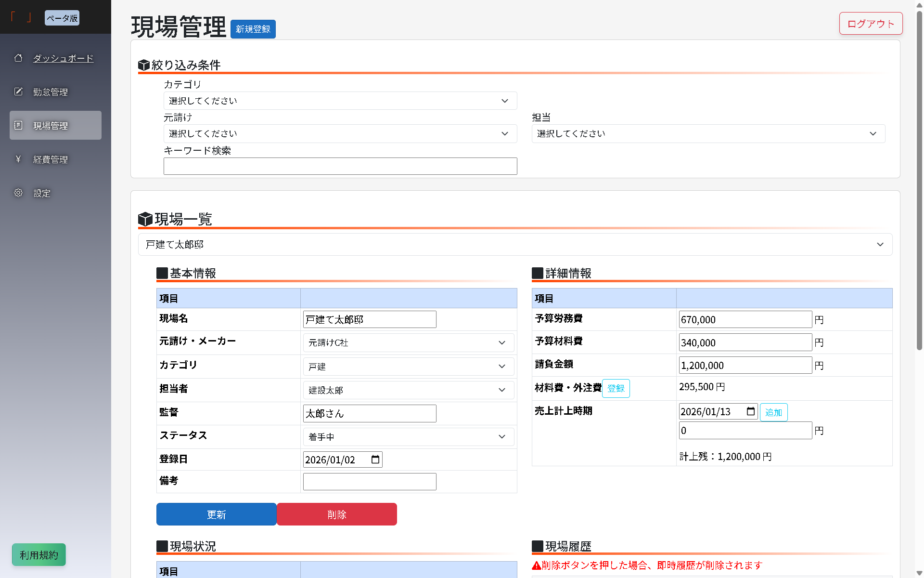Open the calendar picker on the 登録日 field

tap(375, 459)
